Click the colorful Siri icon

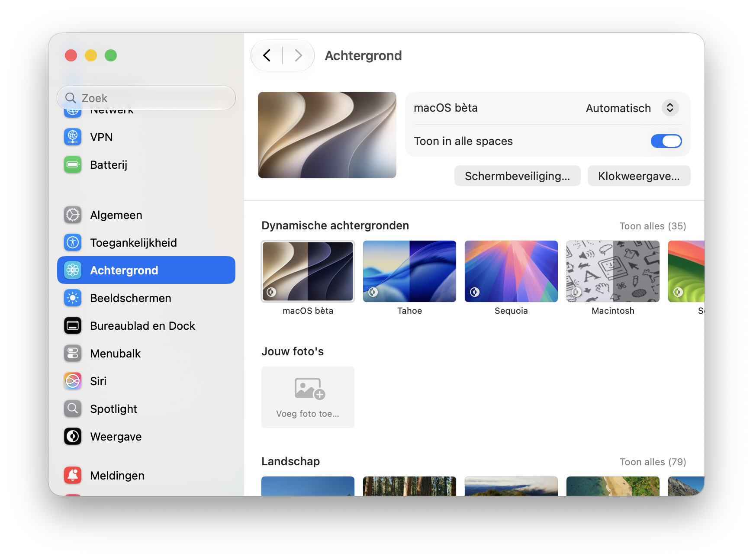[73, 381]
